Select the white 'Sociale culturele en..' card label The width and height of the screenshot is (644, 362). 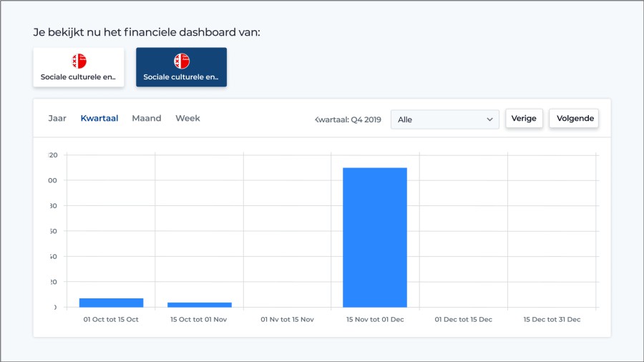78,77
